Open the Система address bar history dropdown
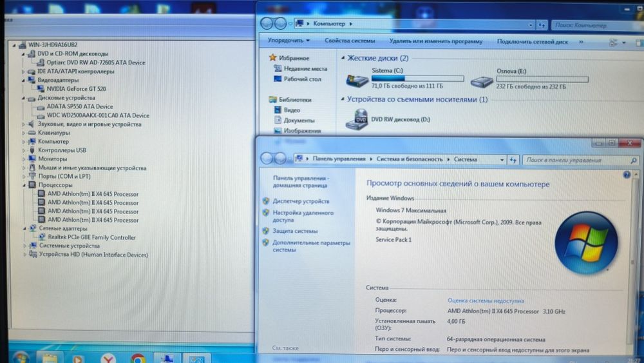 pyautogui.click(x=502, y=160)
